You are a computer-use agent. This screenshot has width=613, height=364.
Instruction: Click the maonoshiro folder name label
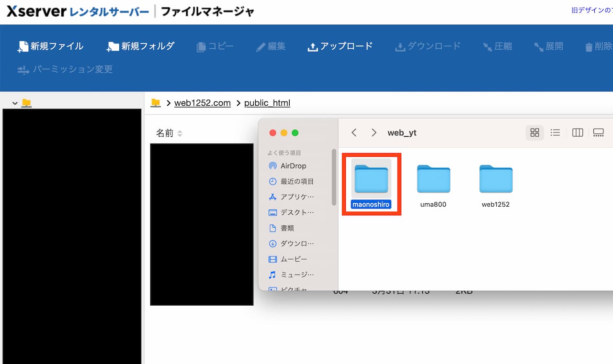(371, 204)
